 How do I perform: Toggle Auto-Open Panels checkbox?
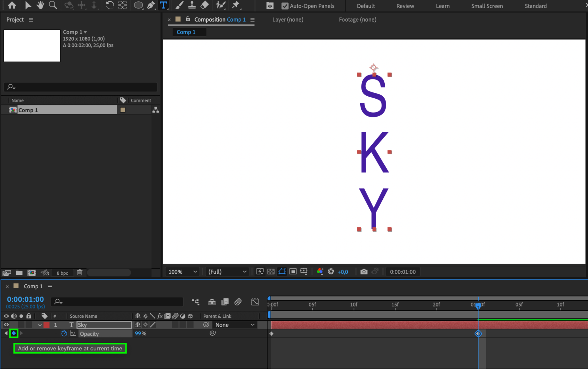pyautogui.click(x=285, y=6)
